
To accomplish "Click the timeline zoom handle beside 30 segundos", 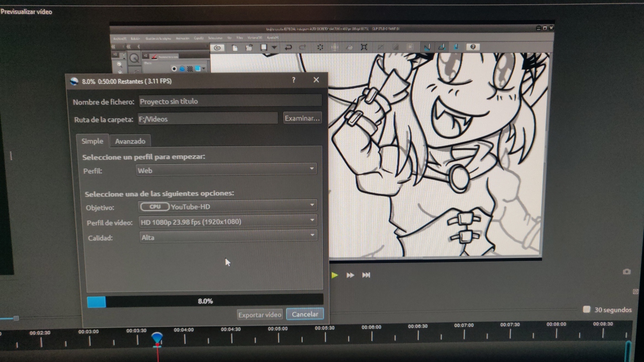I will point(586,309).
